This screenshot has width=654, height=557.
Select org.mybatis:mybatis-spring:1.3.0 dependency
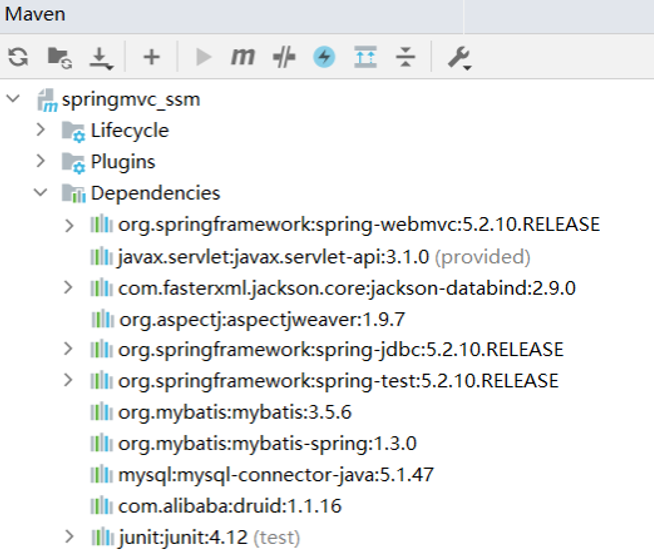267,444
